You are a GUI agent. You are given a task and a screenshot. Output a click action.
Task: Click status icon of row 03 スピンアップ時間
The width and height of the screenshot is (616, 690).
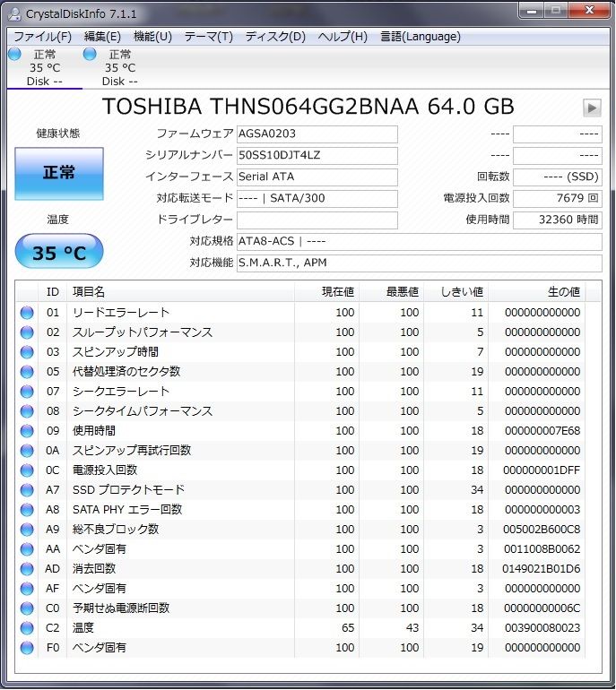point(27,352)
